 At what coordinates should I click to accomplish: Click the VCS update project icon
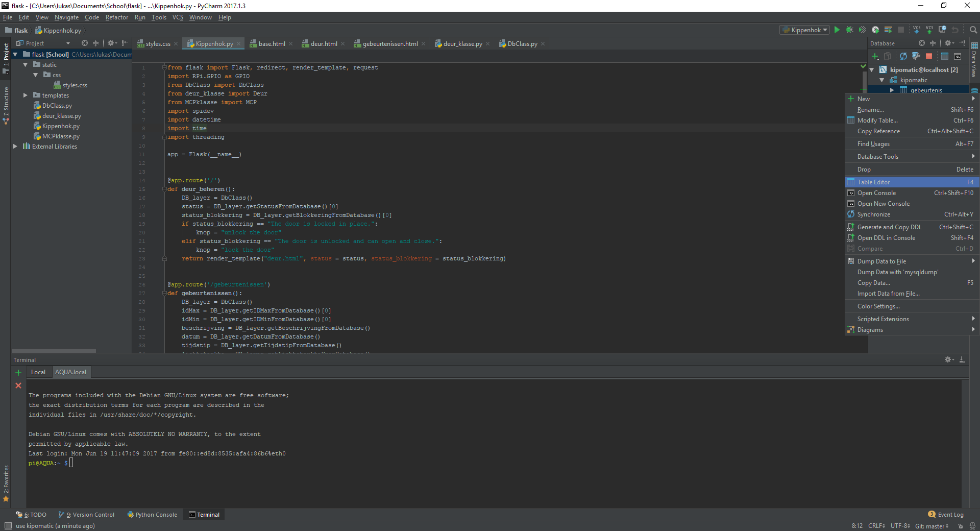pos(917,30)
